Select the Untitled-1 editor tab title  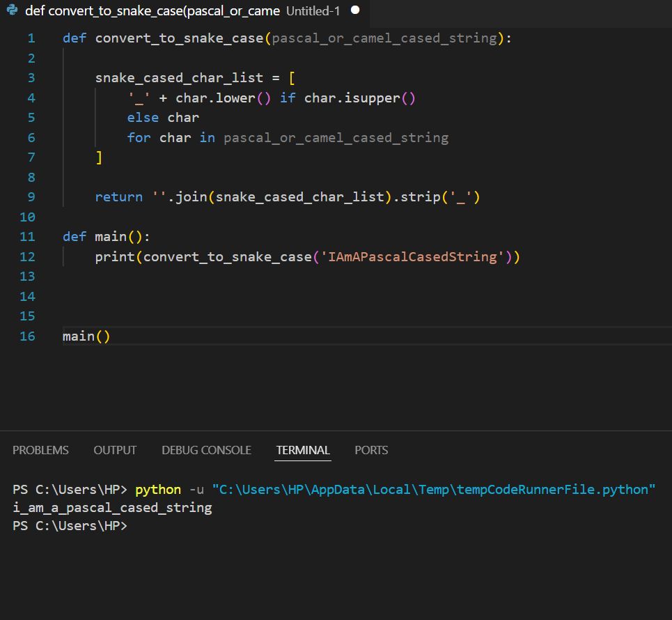coord(313,11)
